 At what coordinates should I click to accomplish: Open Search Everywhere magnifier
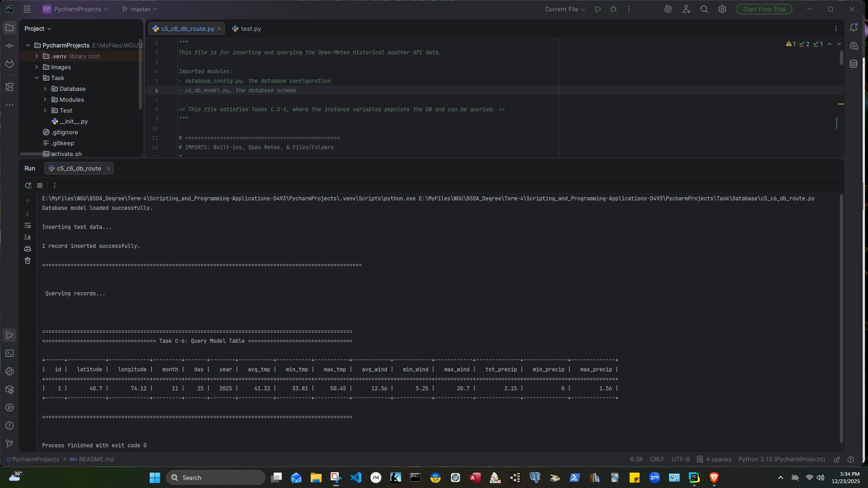[704, 9]
